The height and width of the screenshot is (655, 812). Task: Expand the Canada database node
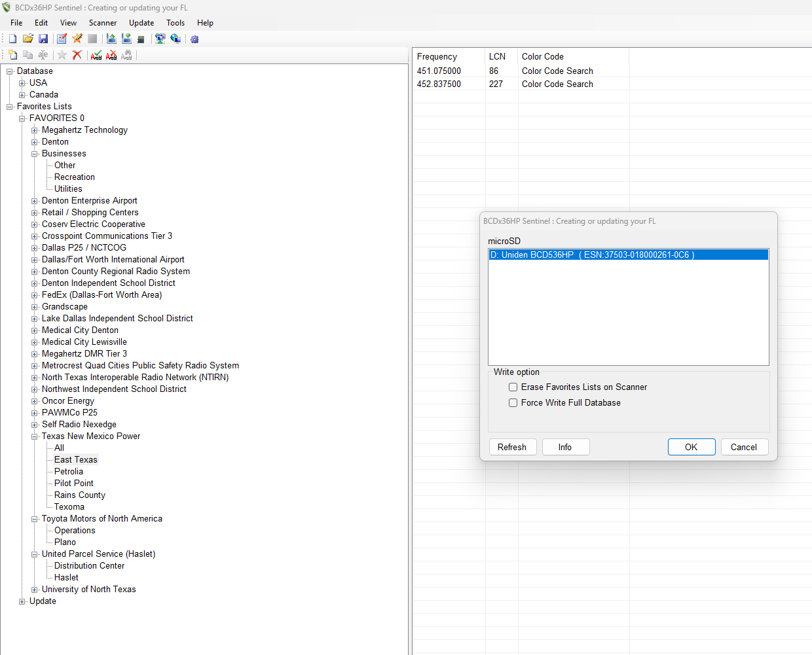pyautogui.click(x=22, y=95)
